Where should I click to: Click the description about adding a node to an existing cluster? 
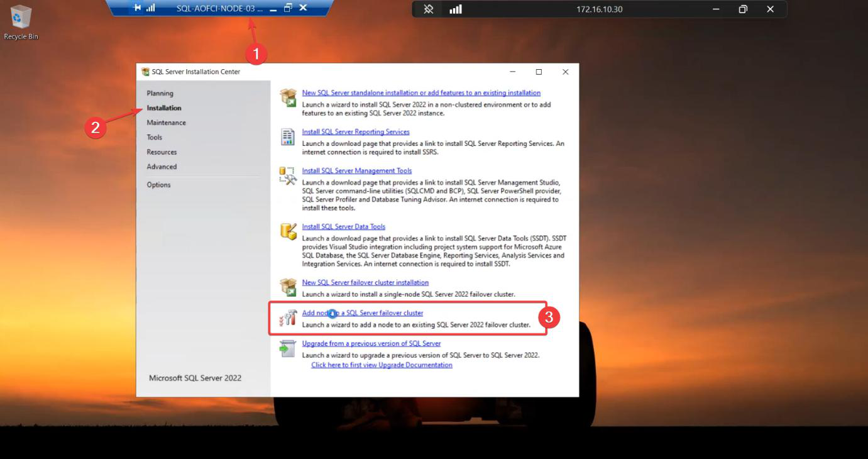click(416, 325)
